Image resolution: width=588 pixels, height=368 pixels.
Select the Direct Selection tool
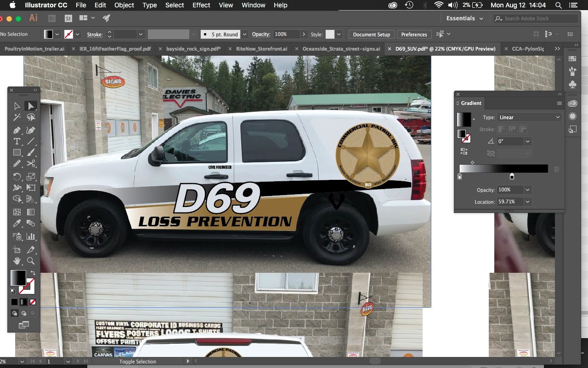[17, 106]
